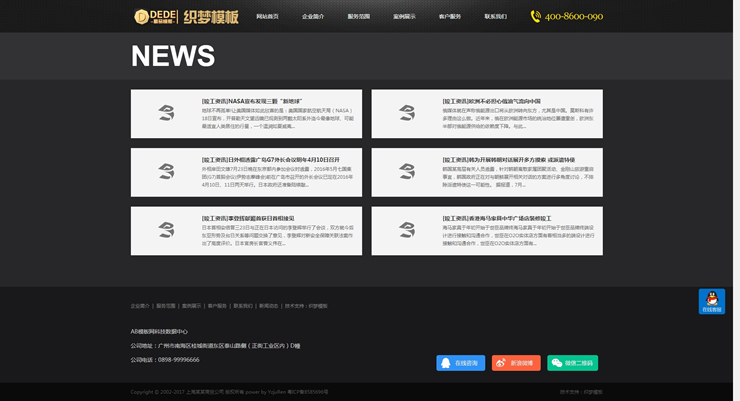Open 网站首页 in the top navigation

tap(267, 17)
